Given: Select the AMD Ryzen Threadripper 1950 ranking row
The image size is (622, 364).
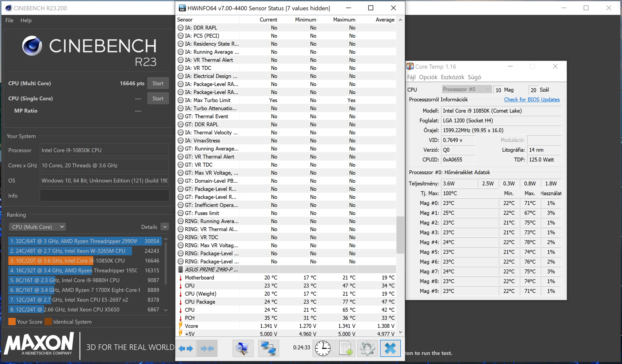Looking at the screenshot, I should [85, 271].
